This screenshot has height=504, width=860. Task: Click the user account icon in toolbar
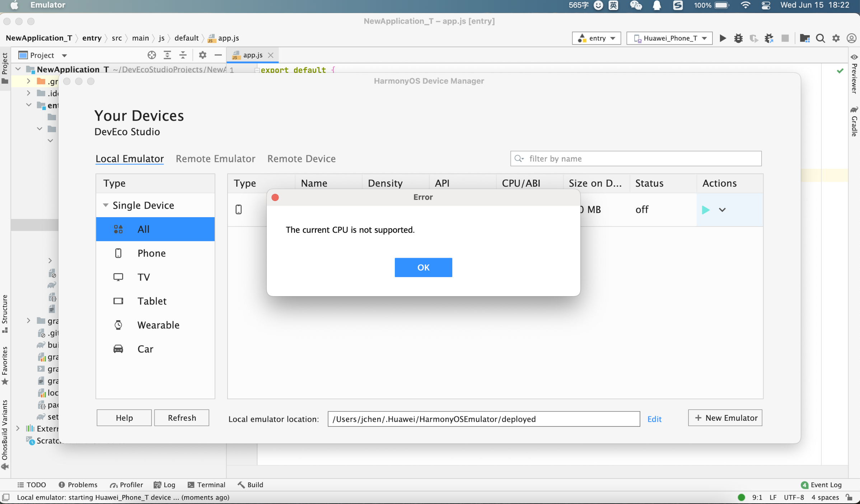[x=851, y=38]
